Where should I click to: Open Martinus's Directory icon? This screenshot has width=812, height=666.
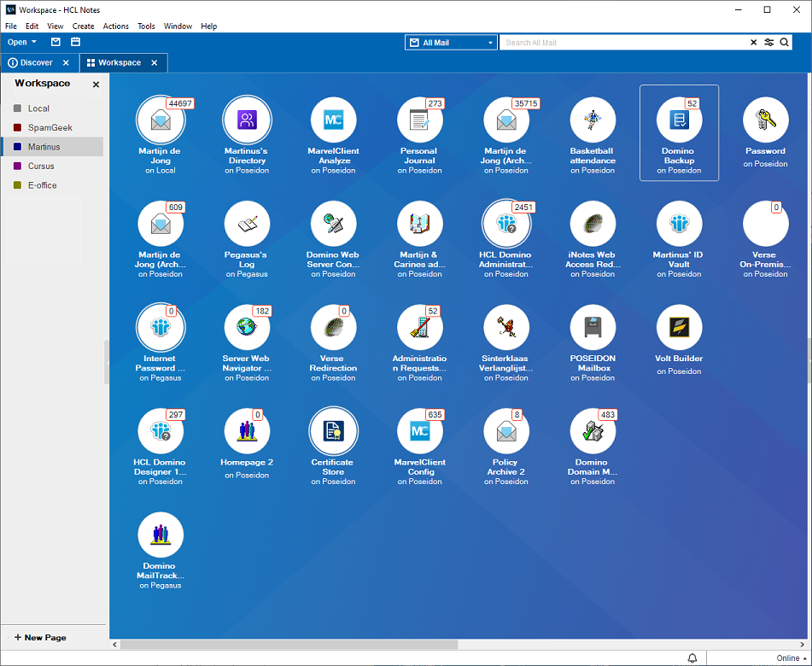tap(247, 120)
